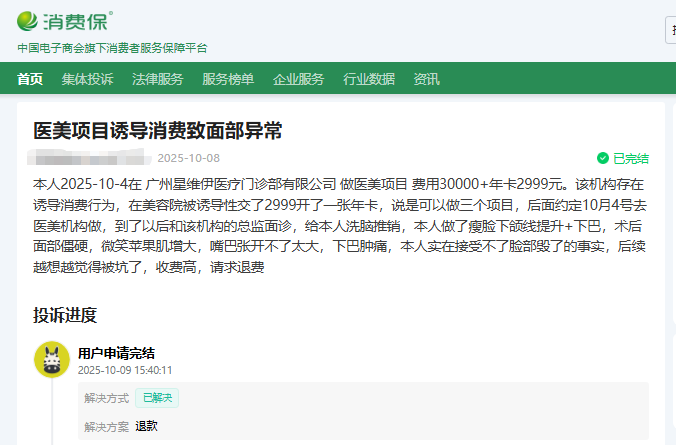Viewport: 676px width, 445px height.
Task: Click the complaint title 医美项目诱导消费致面部异常
Action: [x=158, y=130]
